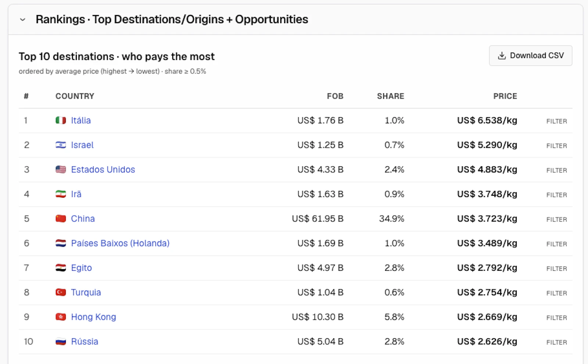Click the Italy flag icon
Viewport: 588px width, 364px height.
pyautogui.click(x=61, y=120)
